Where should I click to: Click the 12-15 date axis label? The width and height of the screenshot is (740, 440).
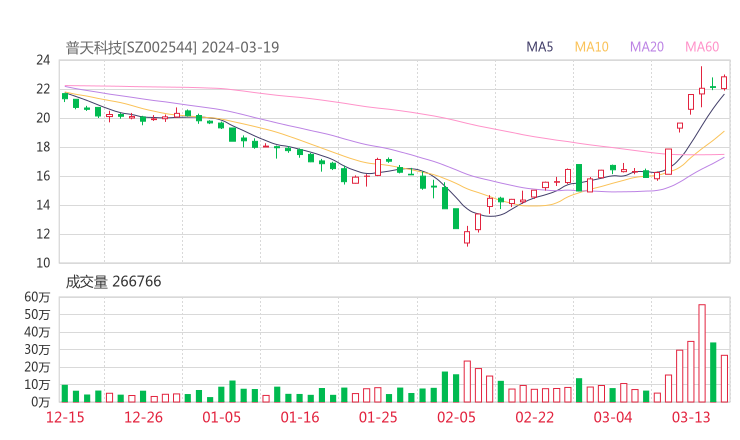tap(65, 417)
